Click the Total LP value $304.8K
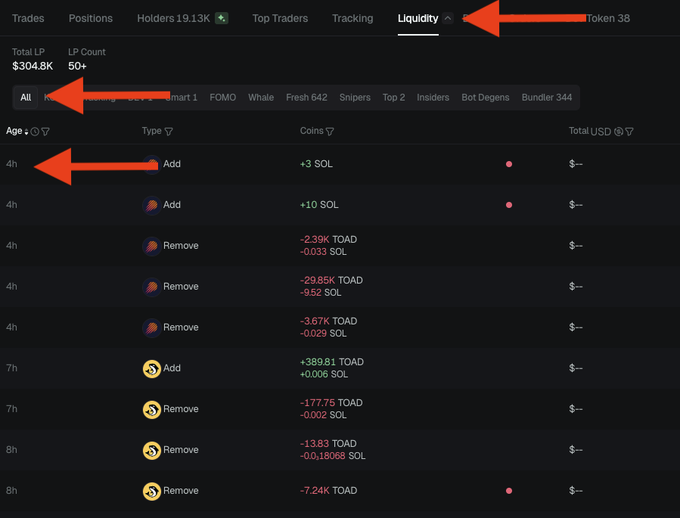680x518 pixels. coord(33,66)
